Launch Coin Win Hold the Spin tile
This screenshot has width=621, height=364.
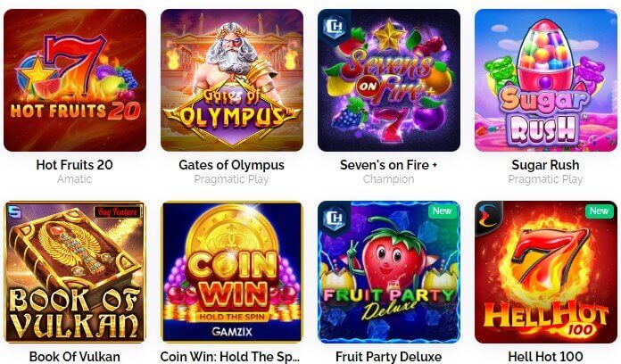[232, 272]
